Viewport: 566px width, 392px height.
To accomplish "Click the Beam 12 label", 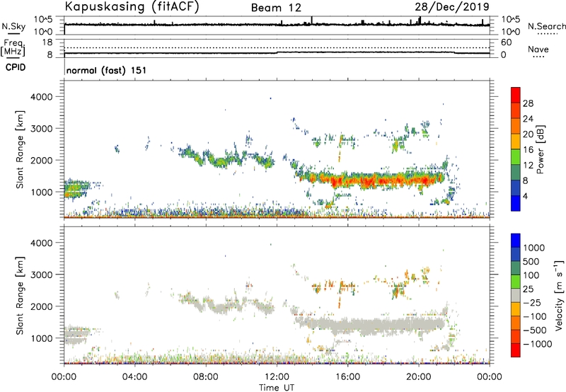I will click(x=276, y=8).
